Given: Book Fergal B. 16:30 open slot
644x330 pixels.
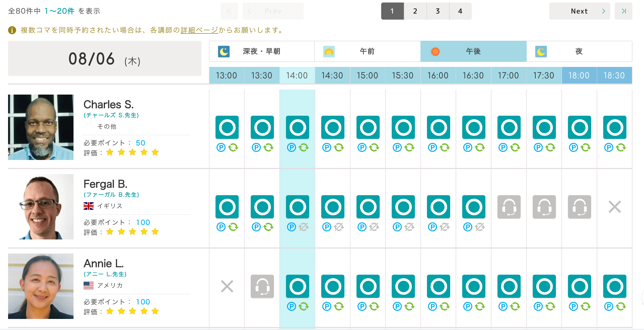Looking at the screenshot, I should (x=474, y=207).
